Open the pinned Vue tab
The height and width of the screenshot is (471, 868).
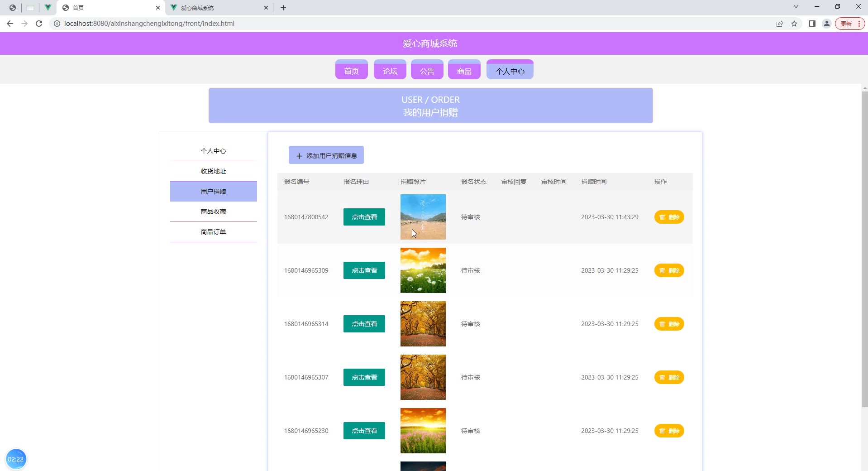pos(48,8)
